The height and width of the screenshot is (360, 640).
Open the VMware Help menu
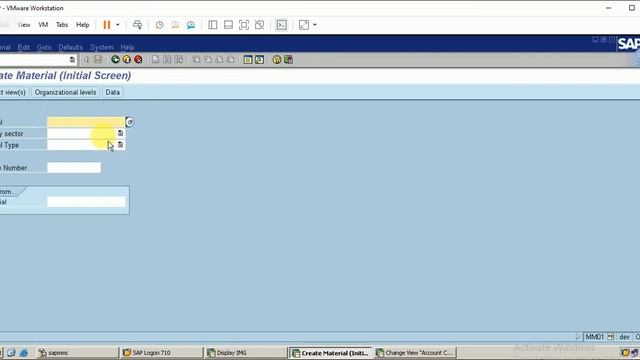(82, 25)
